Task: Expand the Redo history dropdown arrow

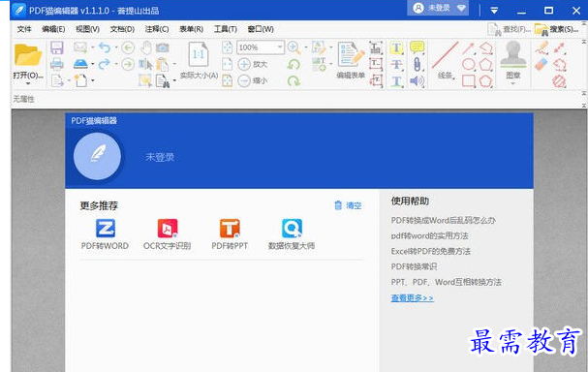Action: pos(116,65)
